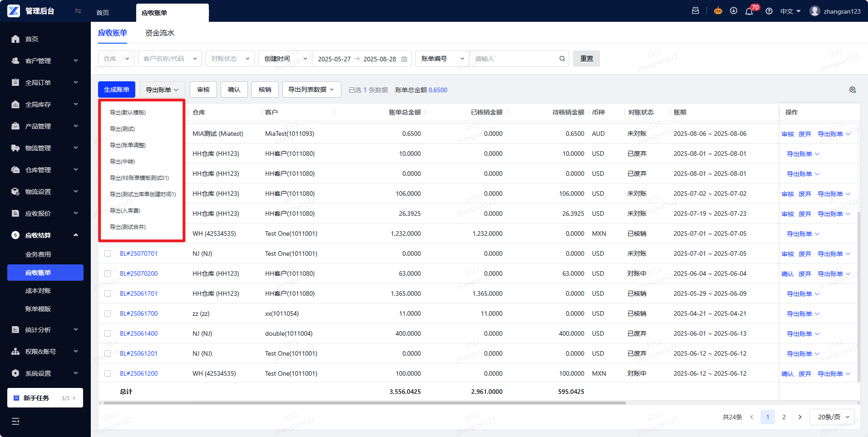Click the sidebar collapse icon at bottom
Image resolution: width=868 pixels, height=437 pixels.
[15, 421]
